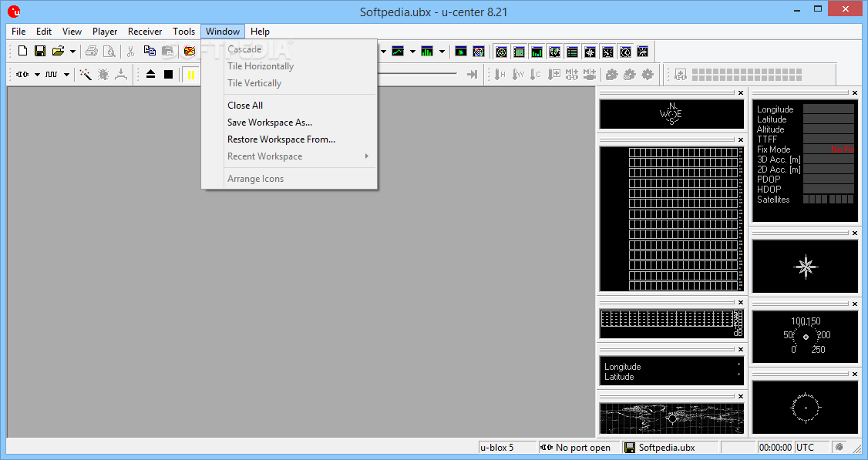Open the dropdown left of line chart icon

(x=383, y=52)
